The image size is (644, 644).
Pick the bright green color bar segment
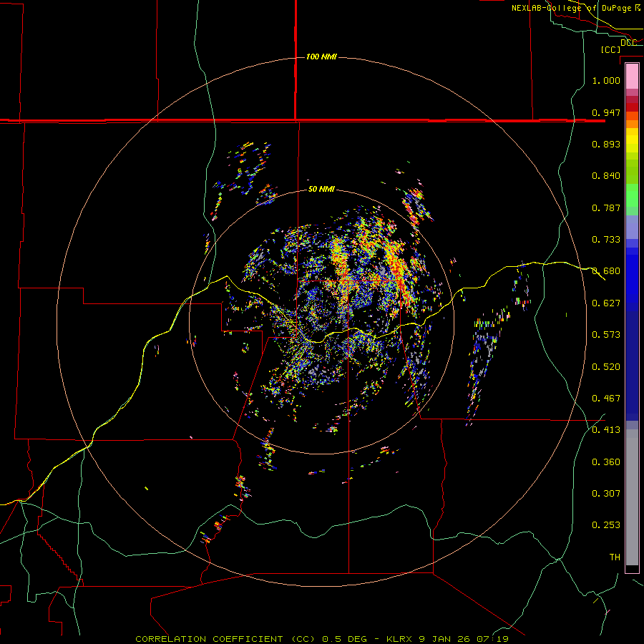[632, 195]
